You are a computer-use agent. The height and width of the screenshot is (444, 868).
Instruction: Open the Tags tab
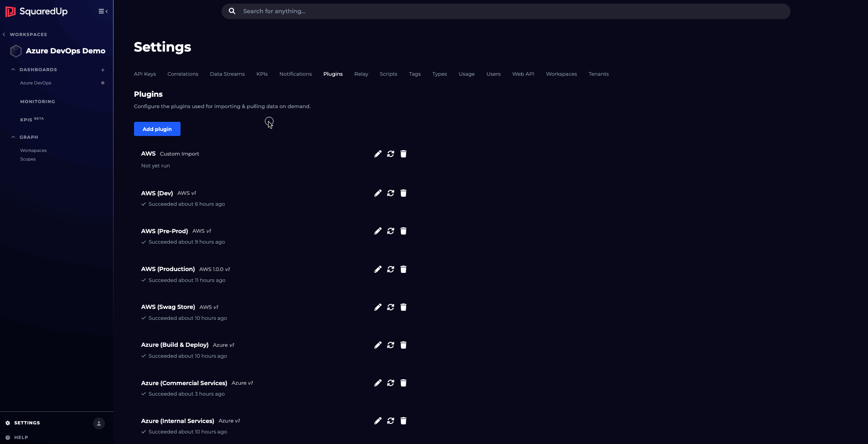(x=415, y=74)
